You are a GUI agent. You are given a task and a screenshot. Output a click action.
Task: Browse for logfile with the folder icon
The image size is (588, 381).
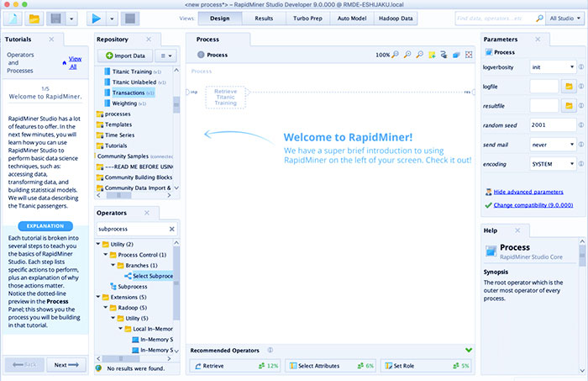click(x=569, y=87)
